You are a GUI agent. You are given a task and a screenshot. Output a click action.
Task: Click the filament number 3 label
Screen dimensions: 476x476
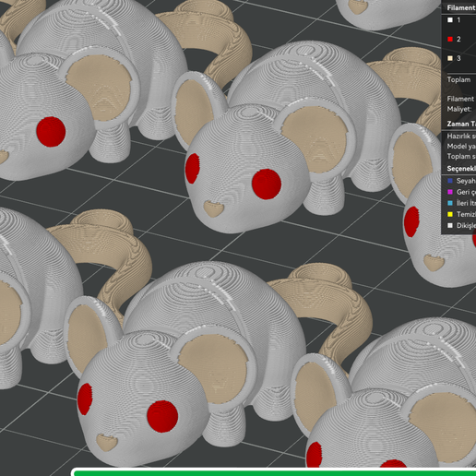(x=458, y=58)
